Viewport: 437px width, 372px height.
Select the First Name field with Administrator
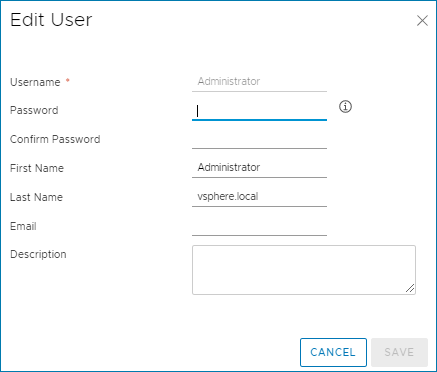coord(259,168)
